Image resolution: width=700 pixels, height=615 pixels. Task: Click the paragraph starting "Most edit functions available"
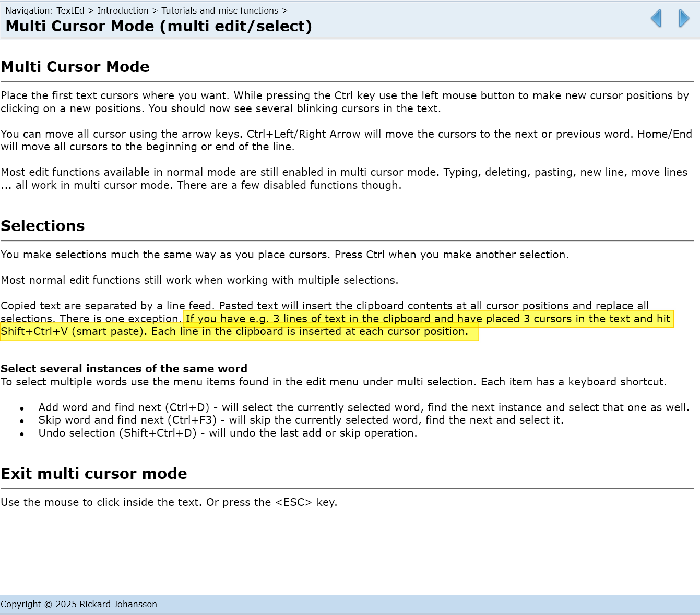(x=343, y=178)
